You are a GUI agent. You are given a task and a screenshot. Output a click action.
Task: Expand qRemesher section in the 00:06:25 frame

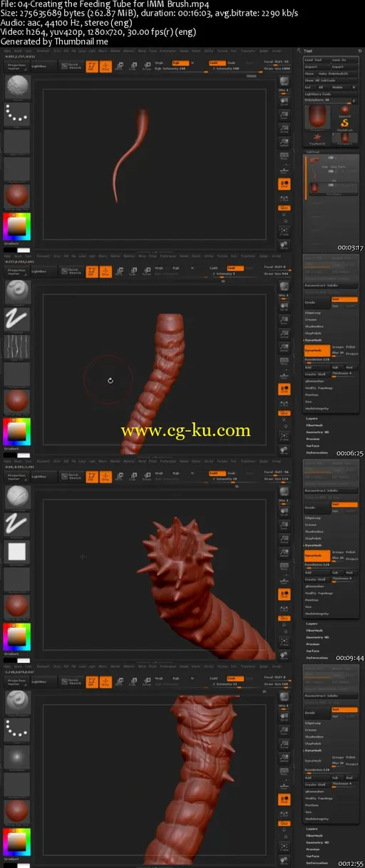[315, 381]
